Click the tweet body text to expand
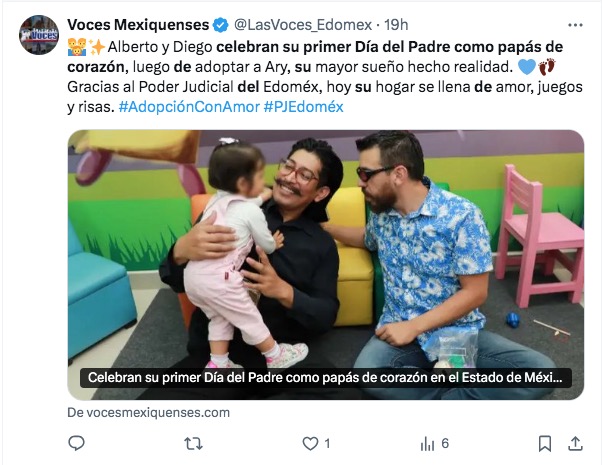 coord(326,77)
